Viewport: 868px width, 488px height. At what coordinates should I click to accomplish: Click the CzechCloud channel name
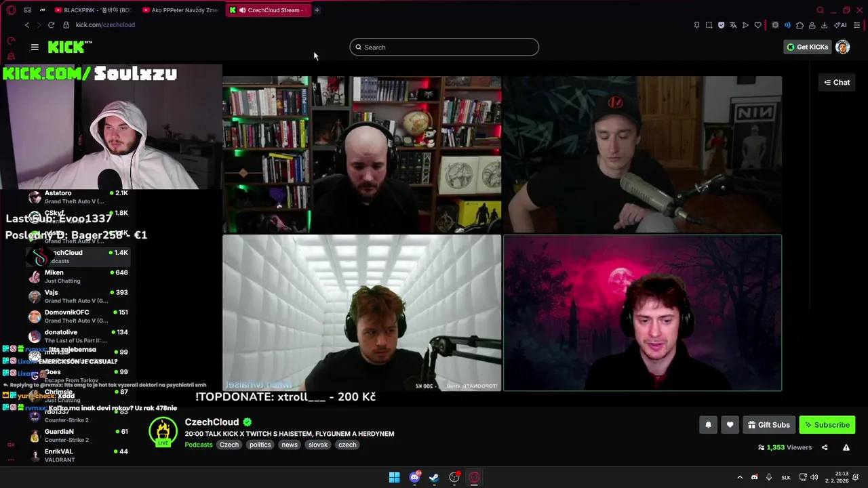[x=212, y=422]
